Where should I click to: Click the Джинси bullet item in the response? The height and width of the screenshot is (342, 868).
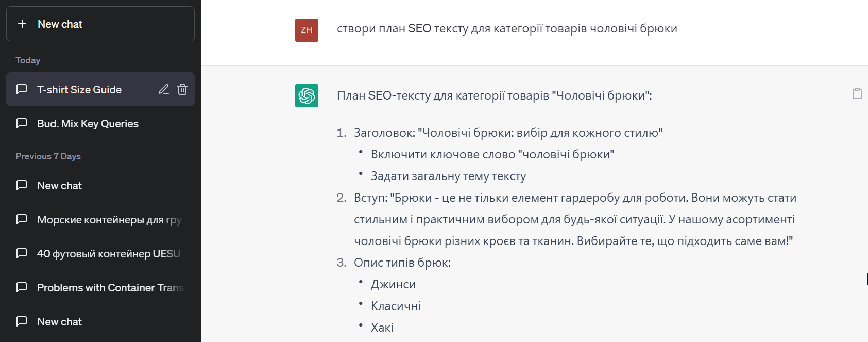pos(393,284)
